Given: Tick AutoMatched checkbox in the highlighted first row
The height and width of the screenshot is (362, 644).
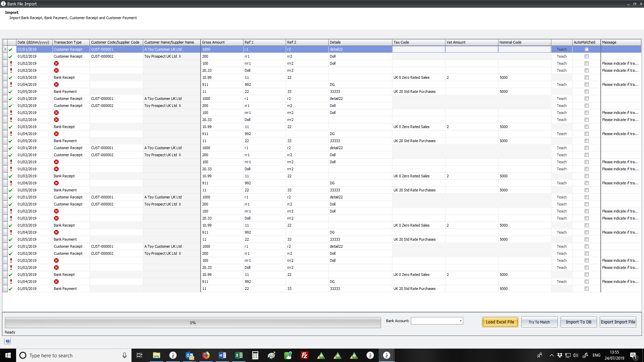Looking at the screenshot, I should 586,49.
